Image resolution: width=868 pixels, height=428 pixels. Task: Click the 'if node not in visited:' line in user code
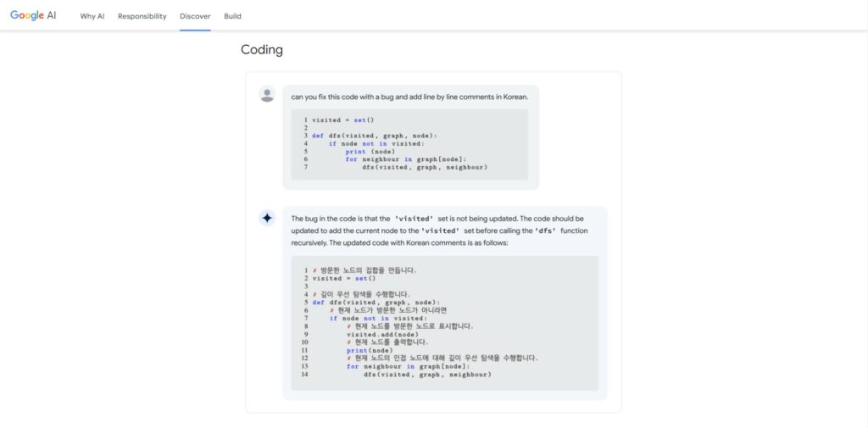[x=376, y=143]
